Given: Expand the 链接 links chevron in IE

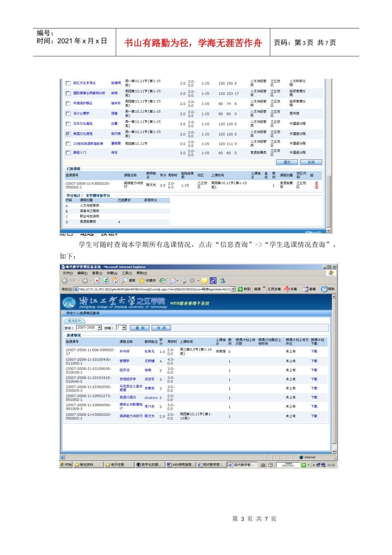Looking at the screenshot, I should (264, 288).
